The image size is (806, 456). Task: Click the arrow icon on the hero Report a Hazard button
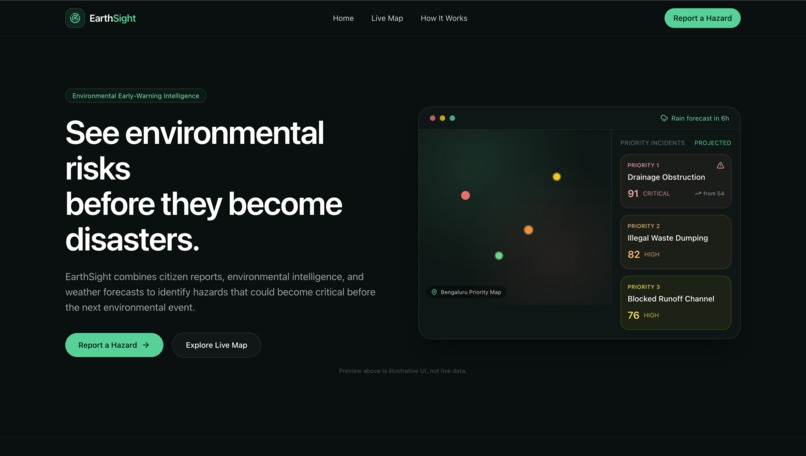click(146, 345)
